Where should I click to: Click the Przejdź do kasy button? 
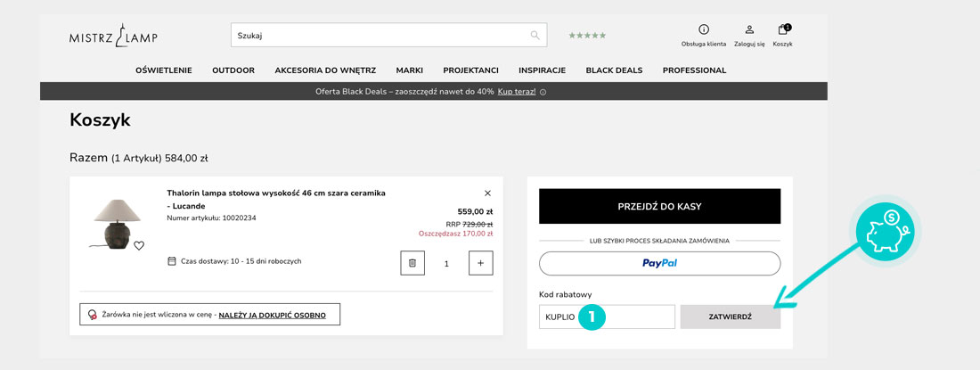pyautogui.click(x=659, y=206)
